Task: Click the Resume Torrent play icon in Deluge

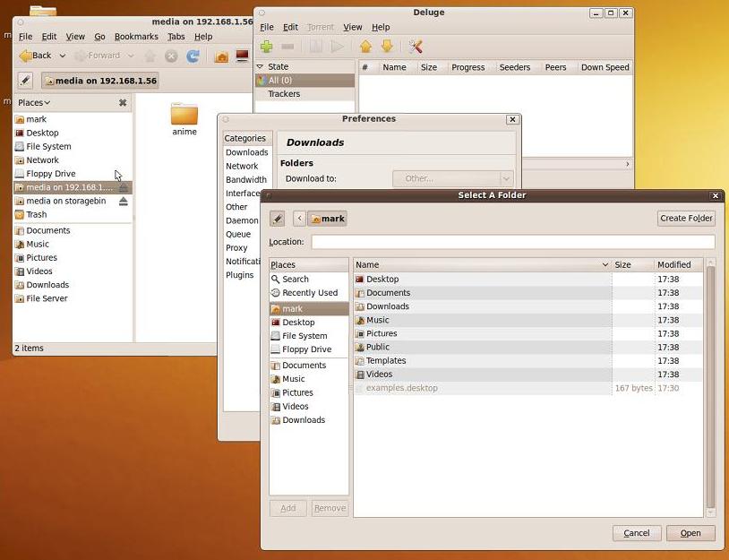Action: click(x=338, y=47)
